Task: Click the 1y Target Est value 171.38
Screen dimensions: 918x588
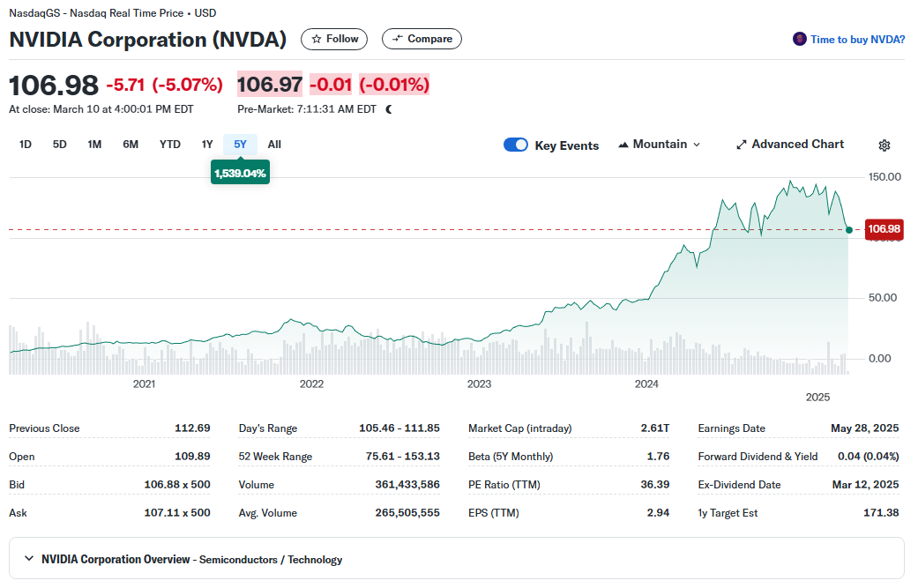Action: point(881,512)
